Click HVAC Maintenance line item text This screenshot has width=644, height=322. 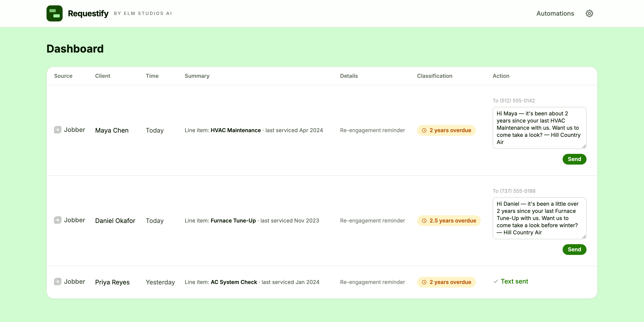235,130
